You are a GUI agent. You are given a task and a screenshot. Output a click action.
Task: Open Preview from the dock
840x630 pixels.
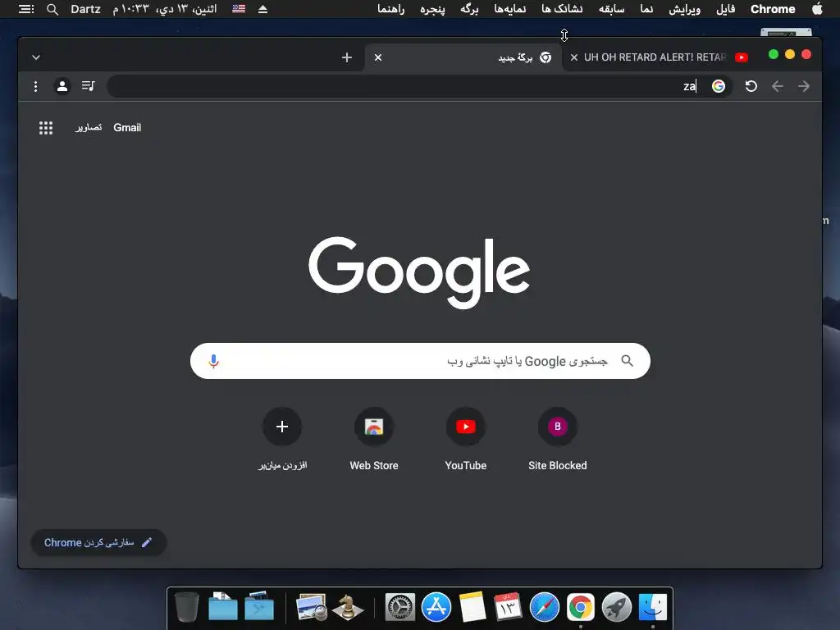(x=311, y=607)
